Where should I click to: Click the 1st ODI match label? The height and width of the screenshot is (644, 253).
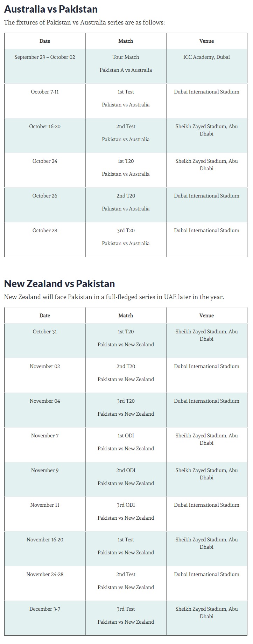point(126,436)
